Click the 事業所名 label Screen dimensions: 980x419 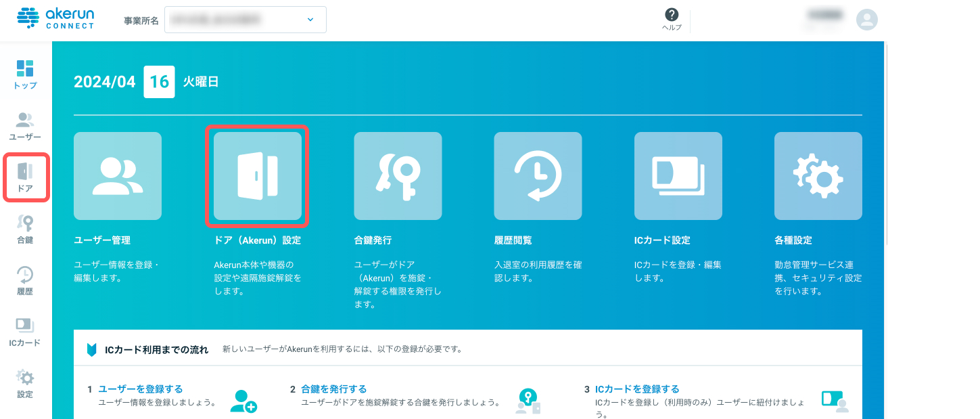pos(141,20)
